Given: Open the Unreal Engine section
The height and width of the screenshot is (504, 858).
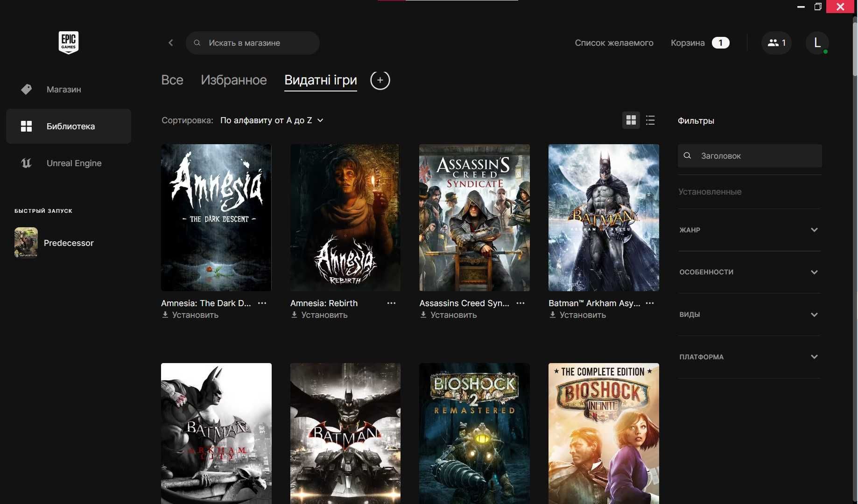Looking at the screenshot, I should point(69,163).
